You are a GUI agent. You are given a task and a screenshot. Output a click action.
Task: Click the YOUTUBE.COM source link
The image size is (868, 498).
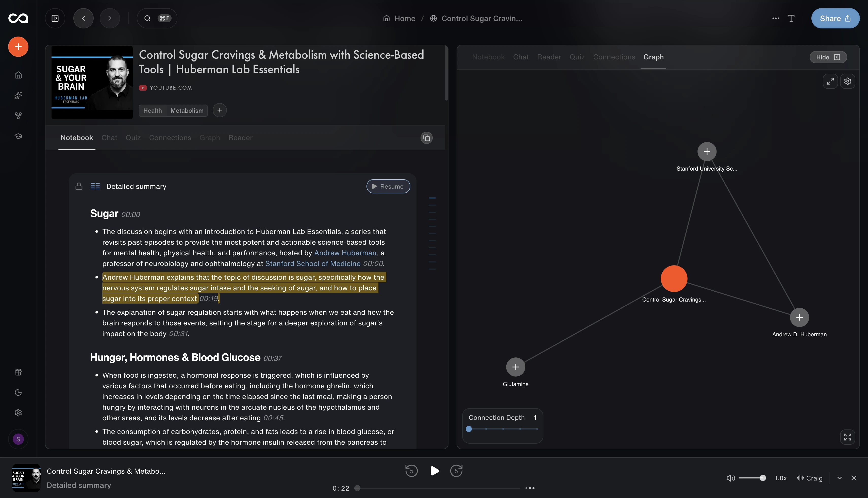(165, 88)
